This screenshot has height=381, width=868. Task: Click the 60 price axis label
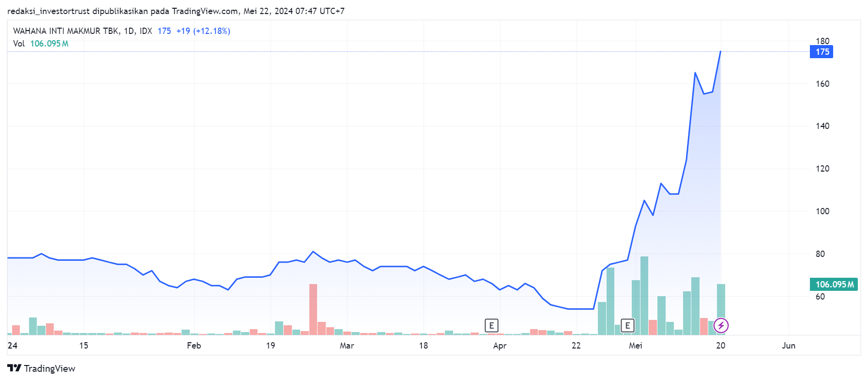coord(820,297)
